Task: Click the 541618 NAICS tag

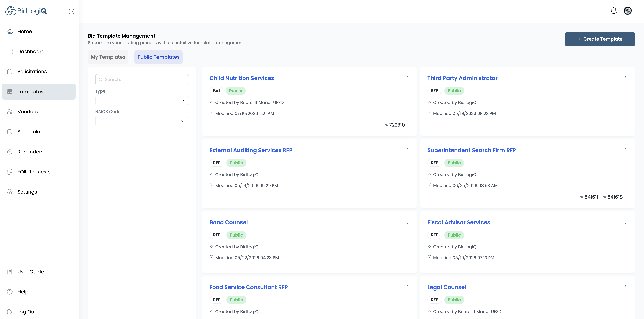Action: pyautogui.click(x=613, y=197)
